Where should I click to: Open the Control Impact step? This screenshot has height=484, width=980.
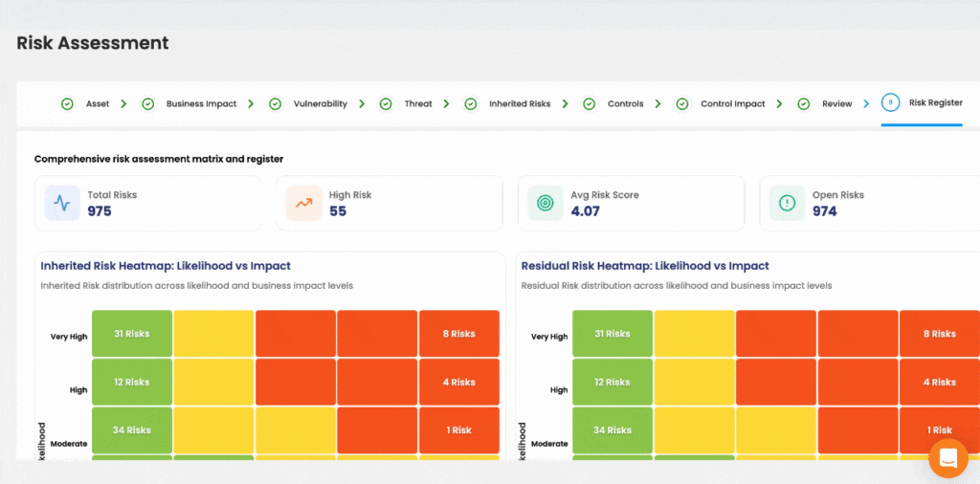coord(732,103)
